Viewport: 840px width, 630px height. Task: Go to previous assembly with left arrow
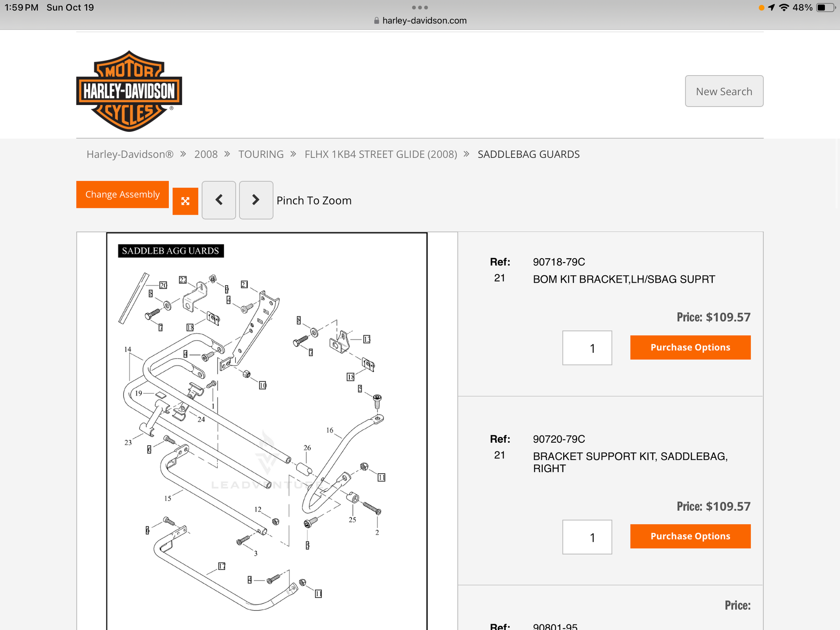(x=219, y=200)
